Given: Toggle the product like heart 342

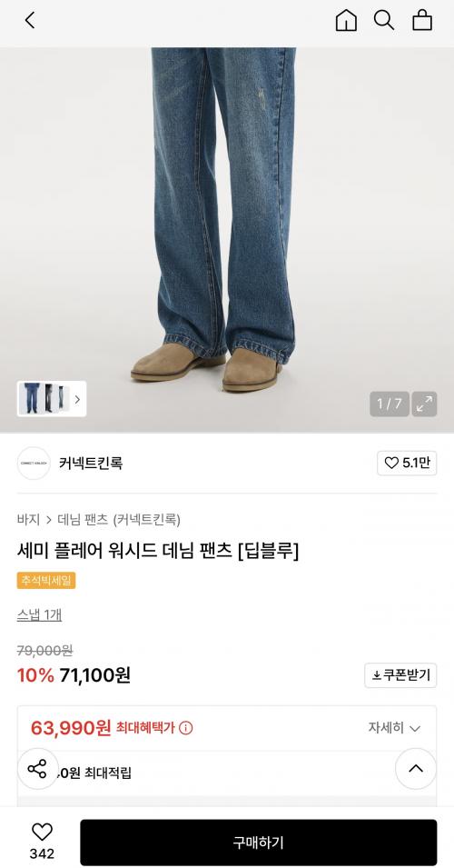Looking at the screenshot, I should 42,842.
